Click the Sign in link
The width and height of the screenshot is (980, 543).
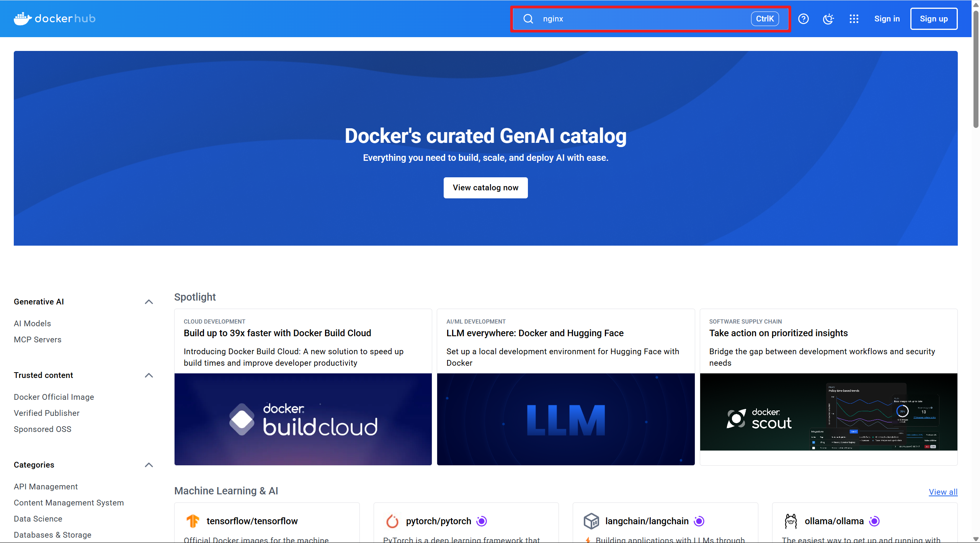coord(887,19)
